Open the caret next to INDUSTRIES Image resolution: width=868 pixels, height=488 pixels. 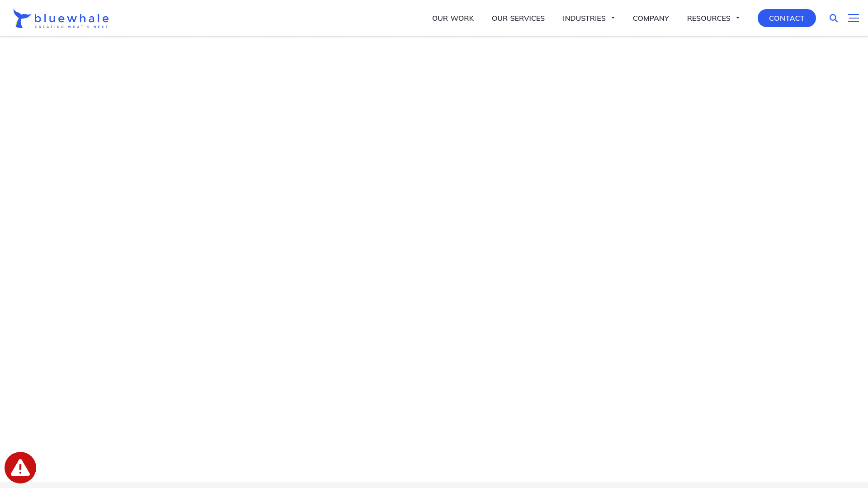tap(613, 18)
